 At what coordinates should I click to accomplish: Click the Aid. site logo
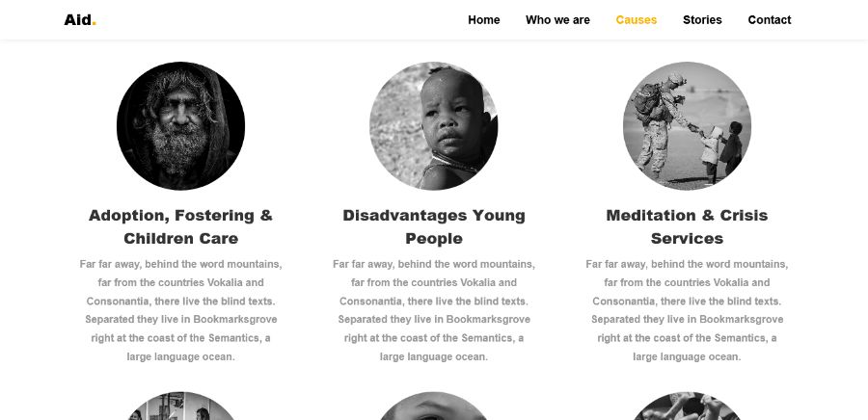[x=80, y=20]
